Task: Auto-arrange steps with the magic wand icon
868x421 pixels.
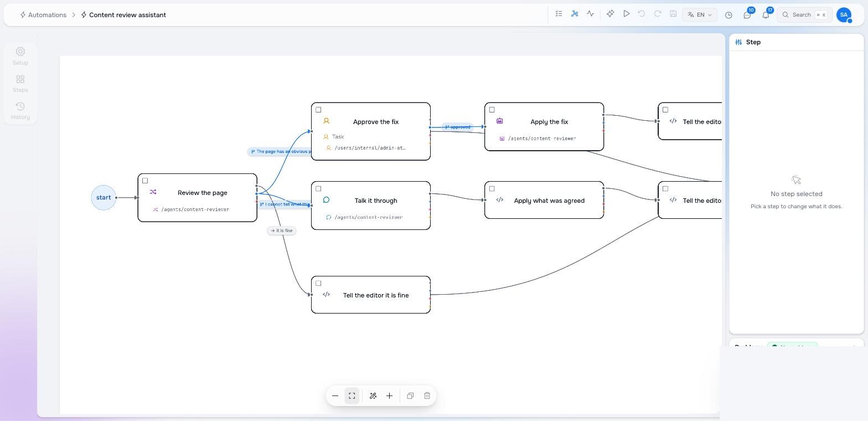Action: (373, 396)
